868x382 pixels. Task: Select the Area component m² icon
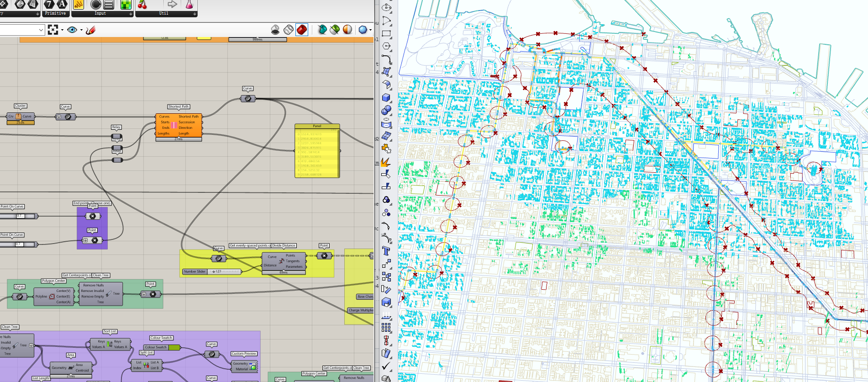pyautogui.click(x=71, y=367)
